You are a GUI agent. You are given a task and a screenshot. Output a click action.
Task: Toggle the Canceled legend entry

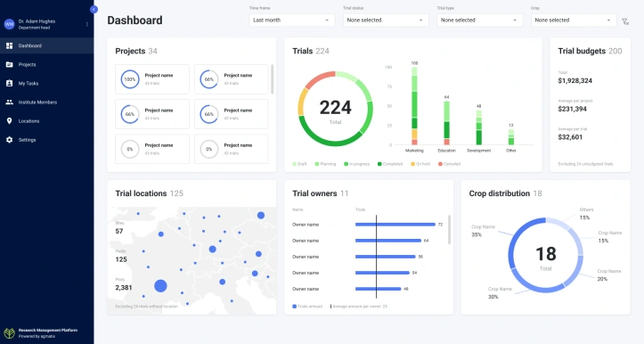pyautogui.click(x=449, y=164)
